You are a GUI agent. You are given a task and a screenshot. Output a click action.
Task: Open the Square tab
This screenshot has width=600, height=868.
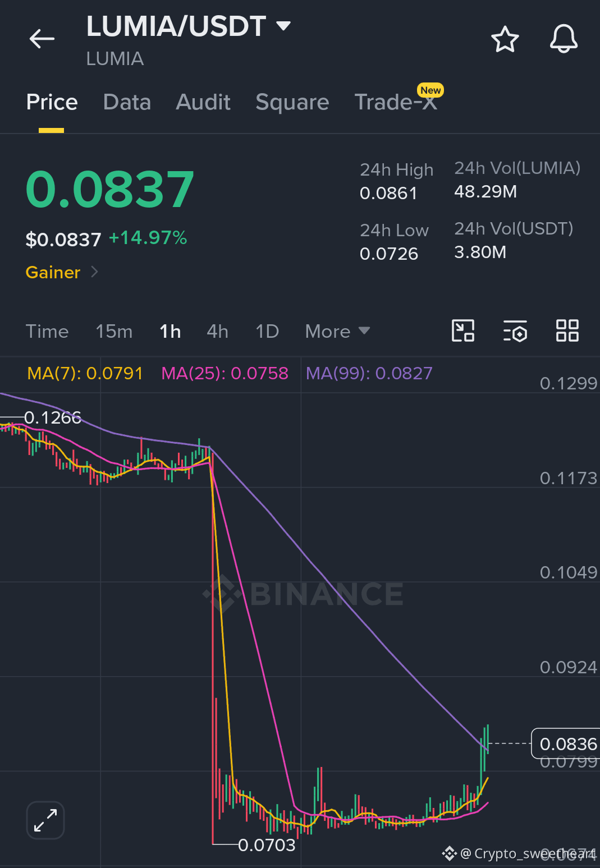click(x=292, y=103)
